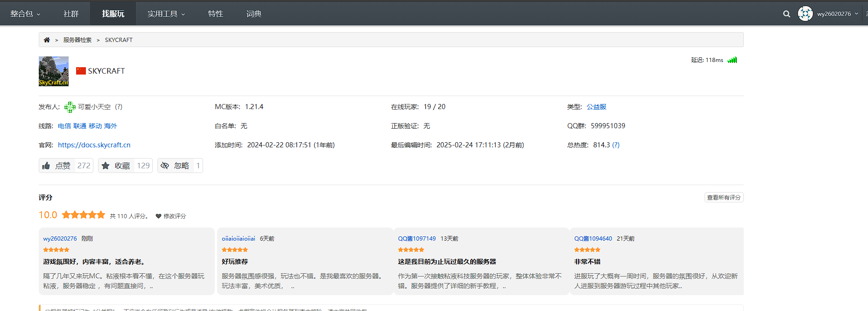Image resolution: width=868 pixels, height=311 pixels.
Task: Open the search magnifier in the navbar
Action: click(x=787, y=14)
